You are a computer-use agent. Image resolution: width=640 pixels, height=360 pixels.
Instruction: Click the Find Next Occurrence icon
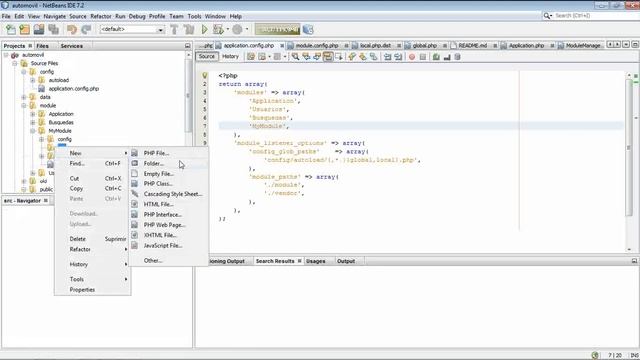317,57
